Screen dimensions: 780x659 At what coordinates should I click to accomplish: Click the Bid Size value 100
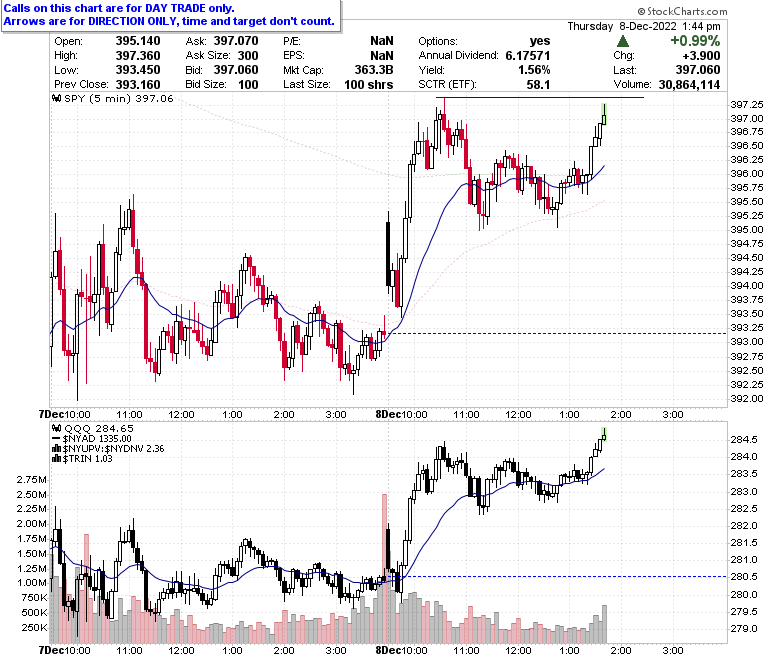click(x=248, y=84)
